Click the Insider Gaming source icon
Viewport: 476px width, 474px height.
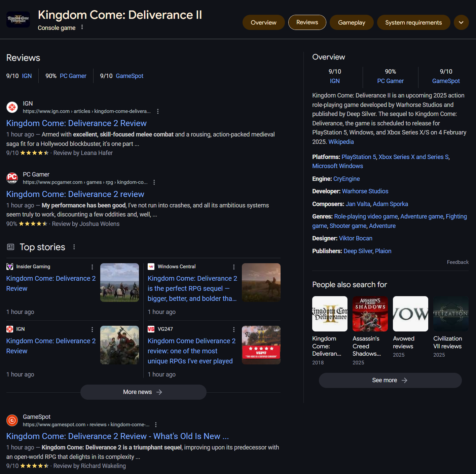pyautogui.click(x=10, y=267)
